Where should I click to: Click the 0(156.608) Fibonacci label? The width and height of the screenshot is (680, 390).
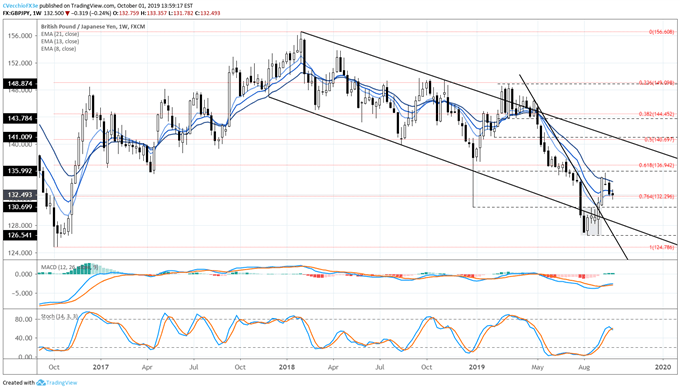click(x=661, y=32)
